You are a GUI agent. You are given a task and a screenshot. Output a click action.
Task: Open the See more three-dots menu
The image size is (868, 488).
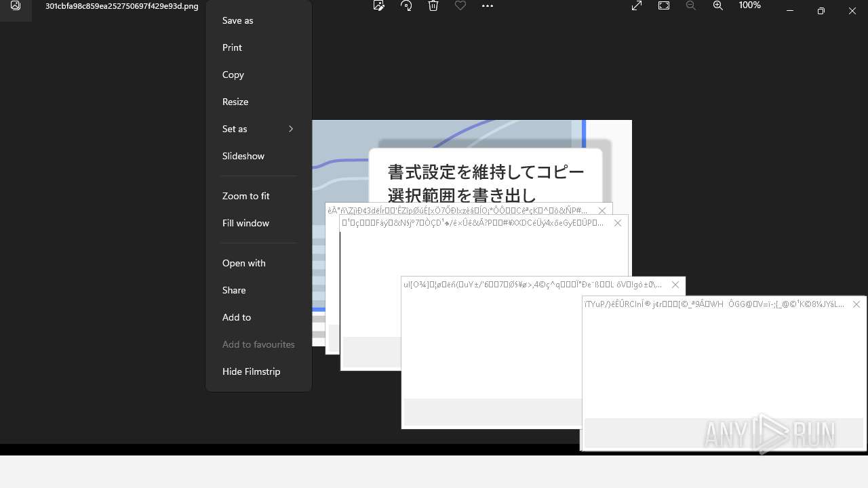point(488,5)
